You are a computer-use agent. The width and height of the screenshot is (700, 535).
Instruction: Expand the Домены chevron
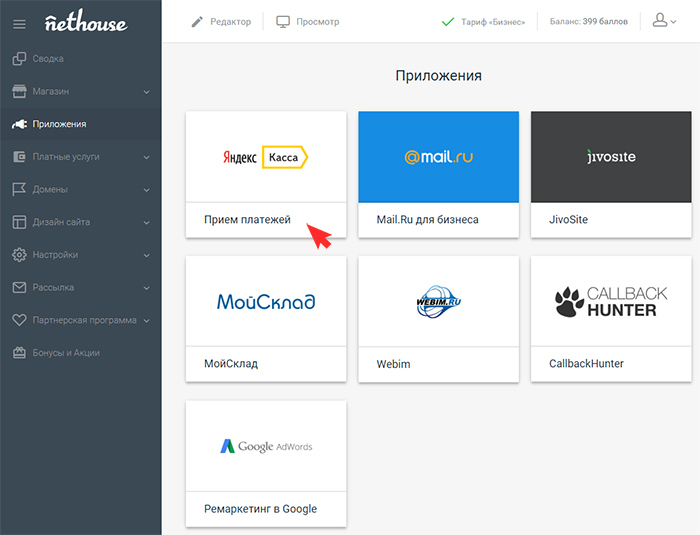[x=146, y=190]
